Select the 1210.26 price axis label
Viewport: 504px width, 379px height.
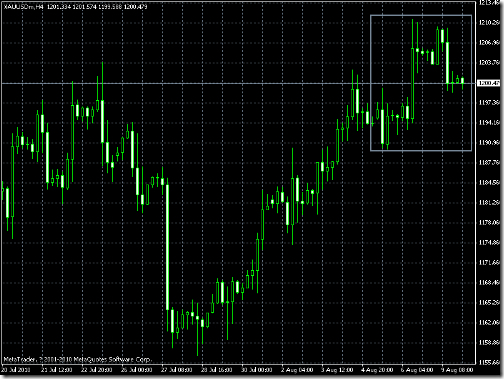pos(489,23)
